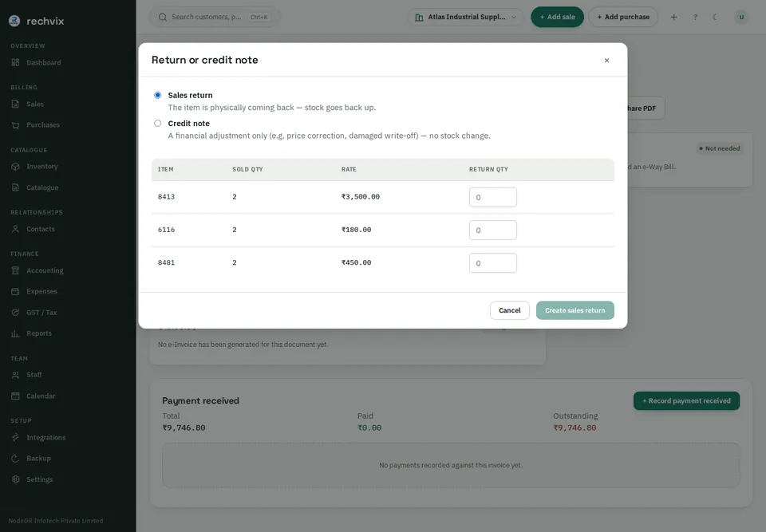Click item code 8481 in table
Screen dimensions: 766x532
pos(166,262)
